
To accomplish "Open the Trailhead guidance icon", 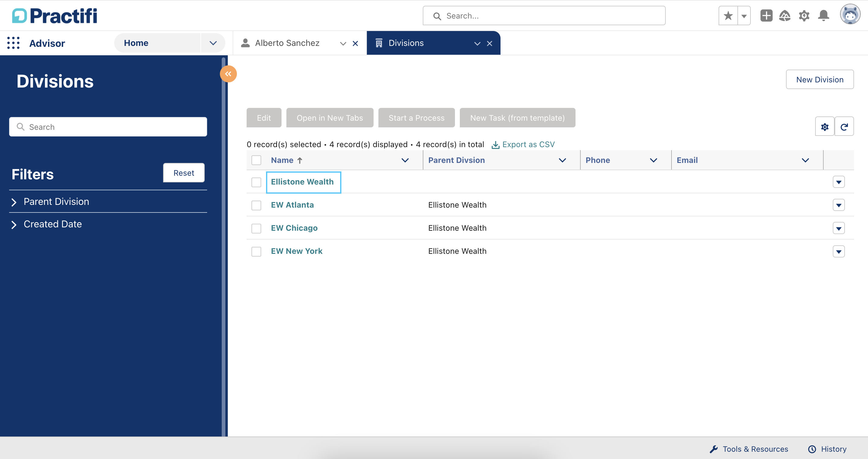I will coord(785,16).
